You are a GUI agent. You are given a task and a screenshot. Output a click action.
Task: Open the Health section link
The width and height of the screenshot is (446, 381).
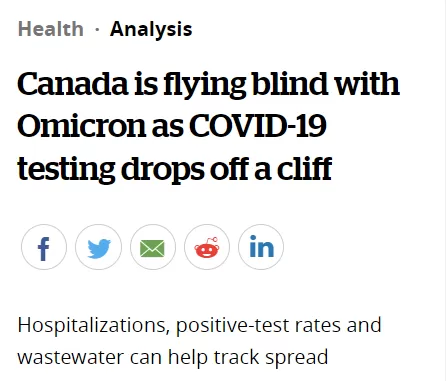point(51,29)
